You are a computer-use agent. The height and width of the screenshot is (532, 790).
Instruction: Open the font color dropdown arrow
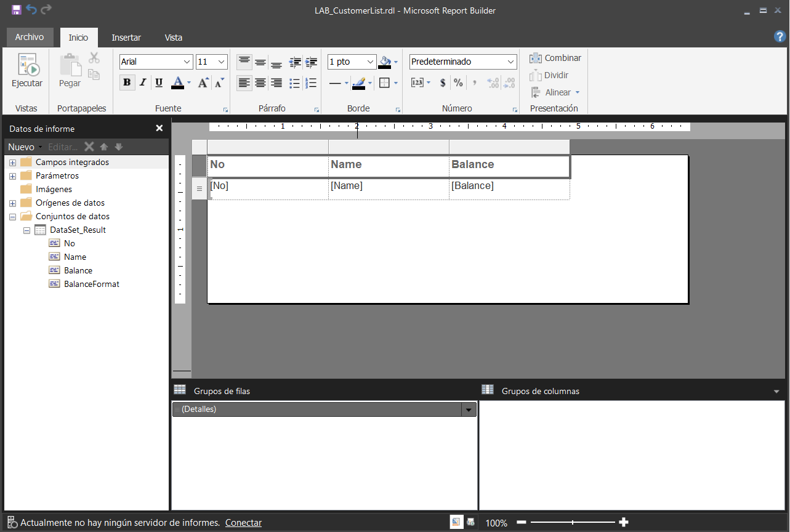click(189, 83)
